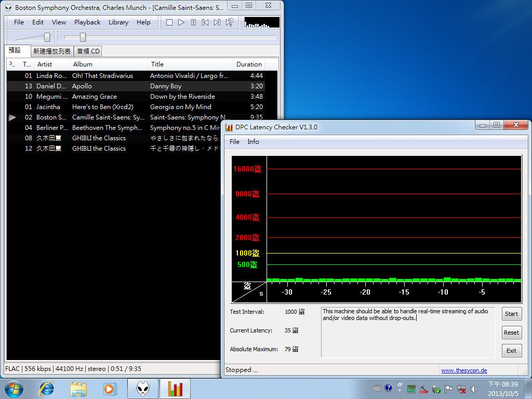
Task: Pause the current track
Action: click(x=193, y=22)
